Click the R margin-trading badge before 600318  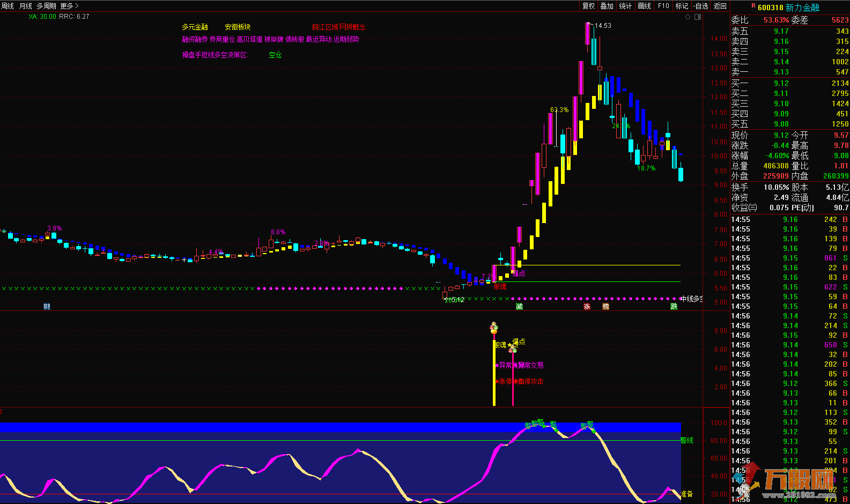753,6
